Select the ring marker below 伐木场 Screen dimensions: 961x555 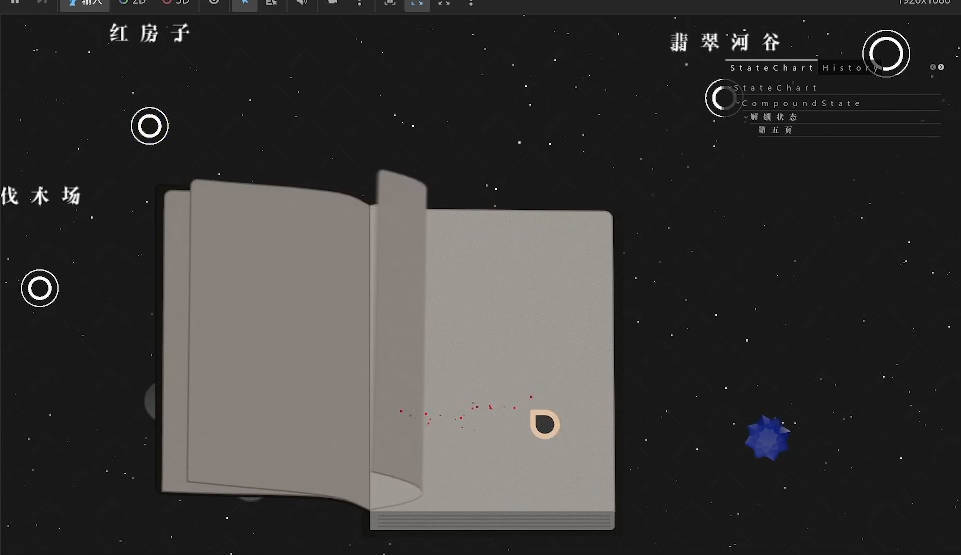point(40,288)
